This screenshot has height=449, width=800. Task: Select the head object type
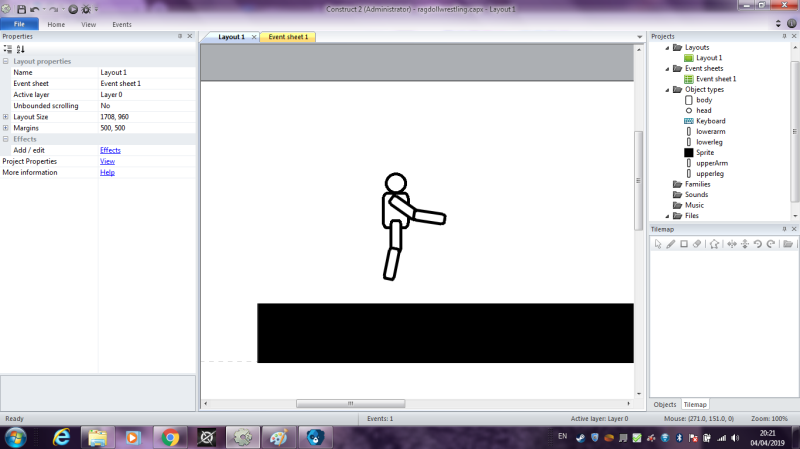click(x=704, y=110)
